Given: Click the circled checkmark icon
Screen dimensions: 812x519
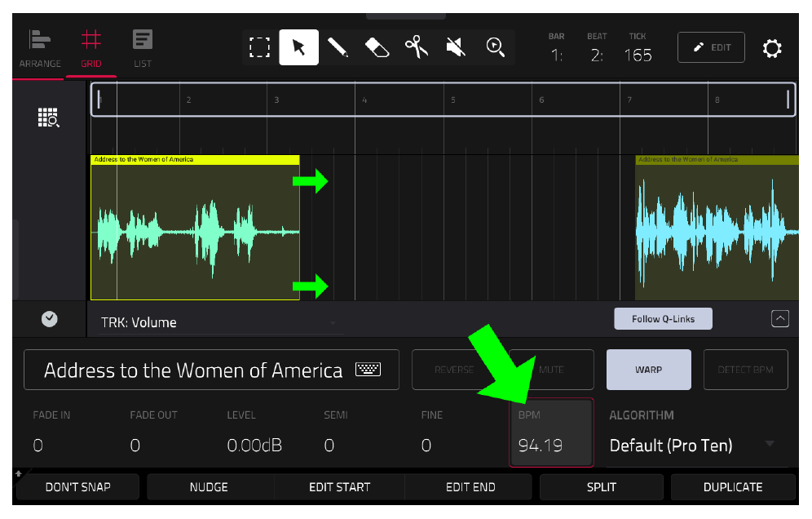Looking at the screenshot, I should click(x=49, y=319).
